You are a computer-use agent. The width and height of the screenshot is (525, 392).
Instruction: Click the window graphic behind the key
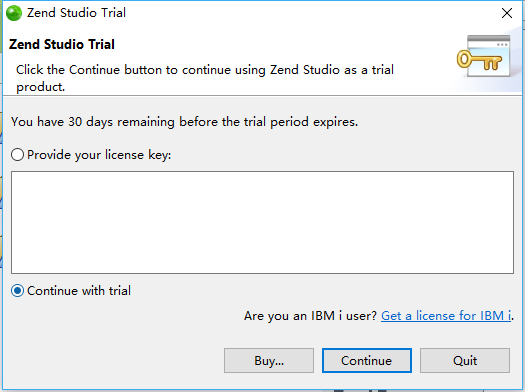[489, 56]
